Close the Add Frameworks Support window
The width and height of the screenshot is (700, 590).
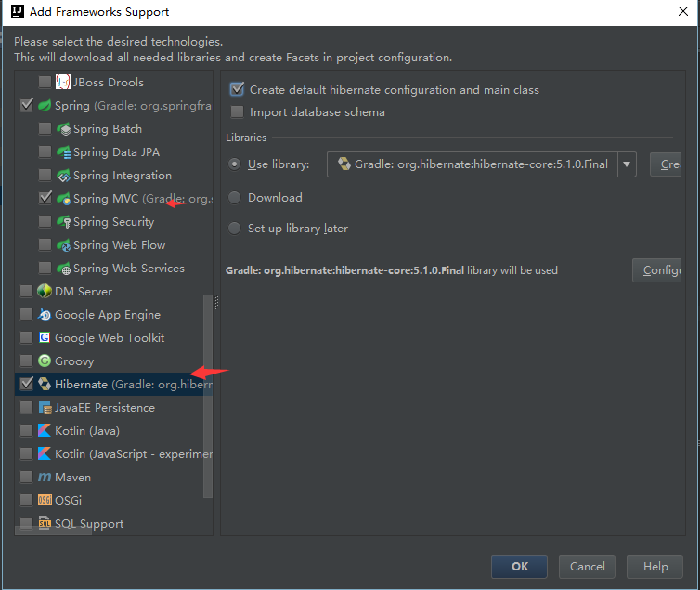683,11
